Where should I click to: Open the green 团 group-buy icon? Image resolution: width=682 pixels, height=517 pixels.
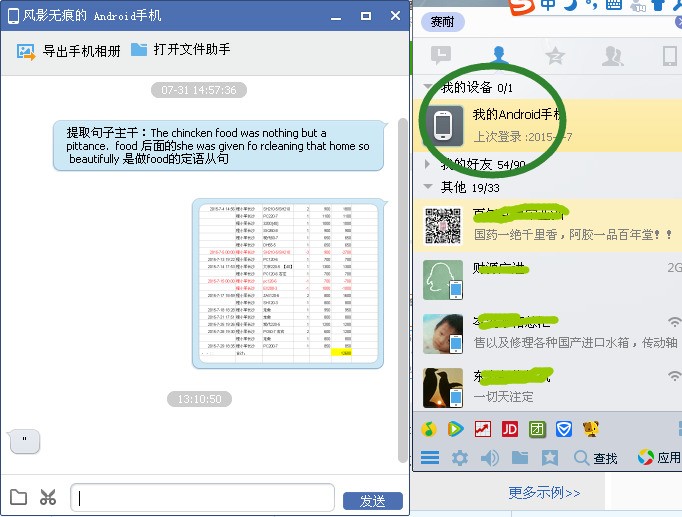tap(537, 429)
